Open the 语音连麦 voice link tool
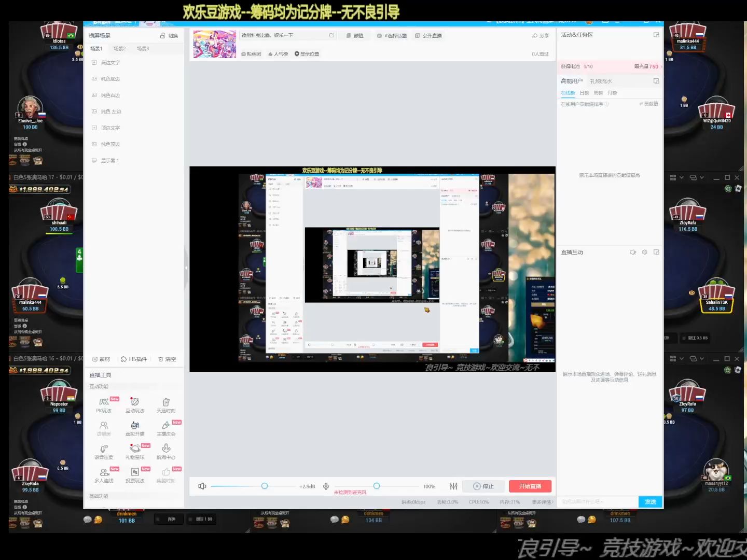The height and width of the screenshot is (560, 747). click(104, 452)
